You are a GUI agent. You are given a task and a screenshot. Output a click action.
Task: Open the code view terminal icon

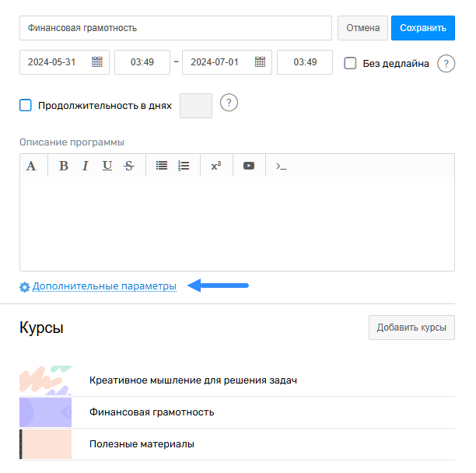point(281,166)
